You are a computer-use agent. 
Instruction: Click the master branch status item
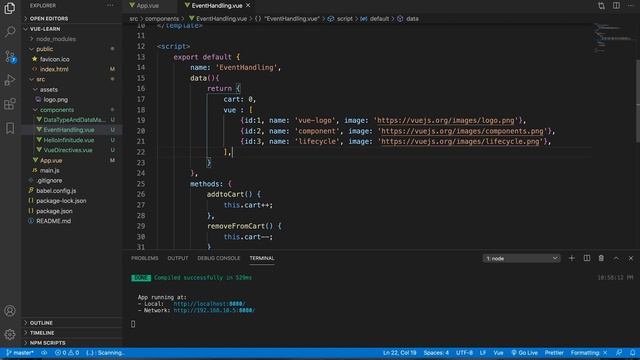[x=20, y=353]
